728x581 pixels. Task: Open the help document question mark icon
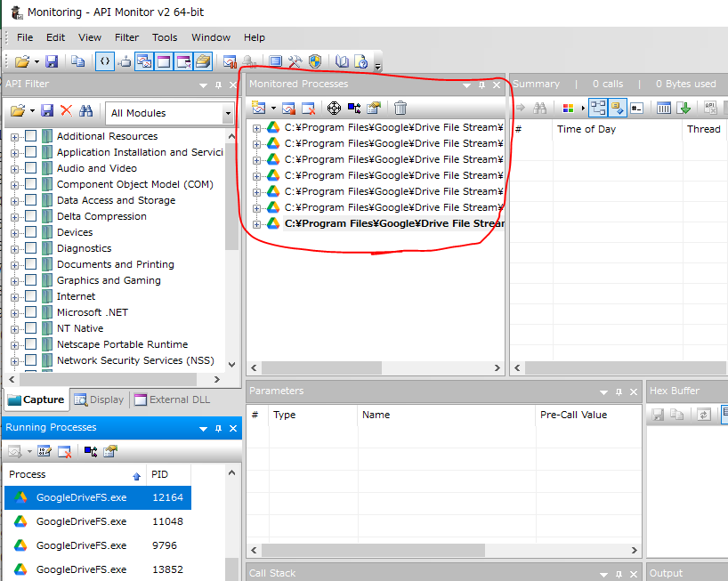(x=361, y=61)
